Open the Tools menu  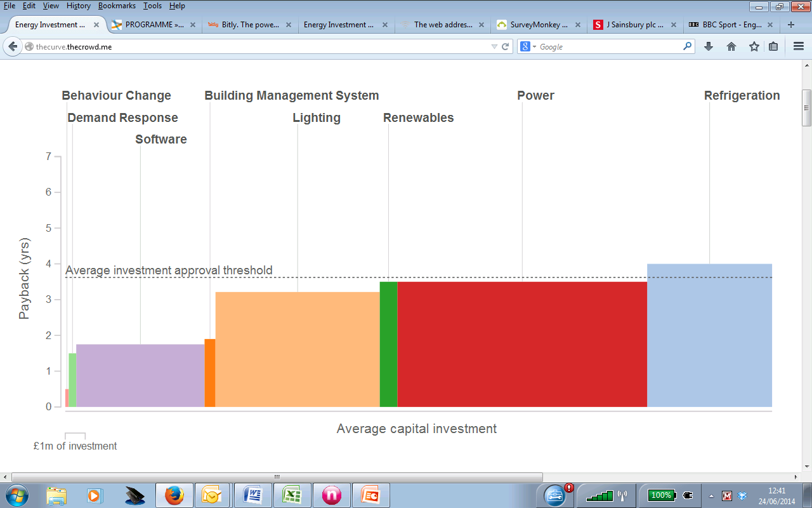(152, 6)
